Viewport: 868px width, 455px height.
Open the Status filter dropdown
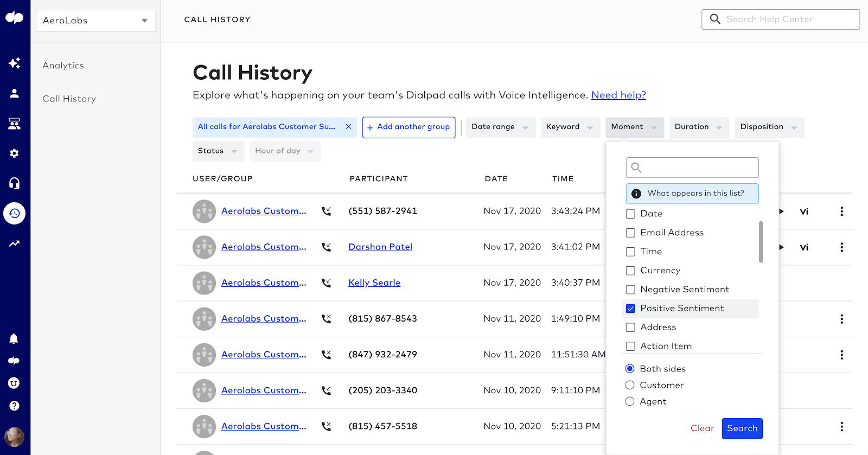[218, 151]
